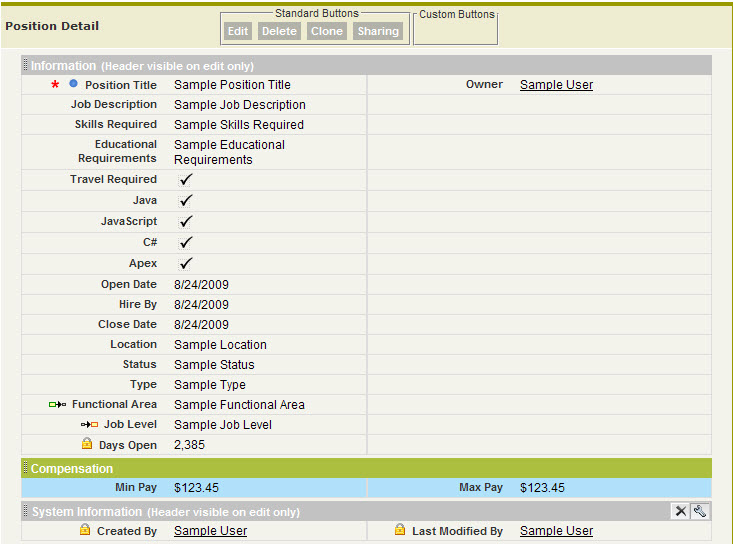Click the controlling field icon beside Functional Area
This screenshot has height=544, width=733.
click(57, 405)
